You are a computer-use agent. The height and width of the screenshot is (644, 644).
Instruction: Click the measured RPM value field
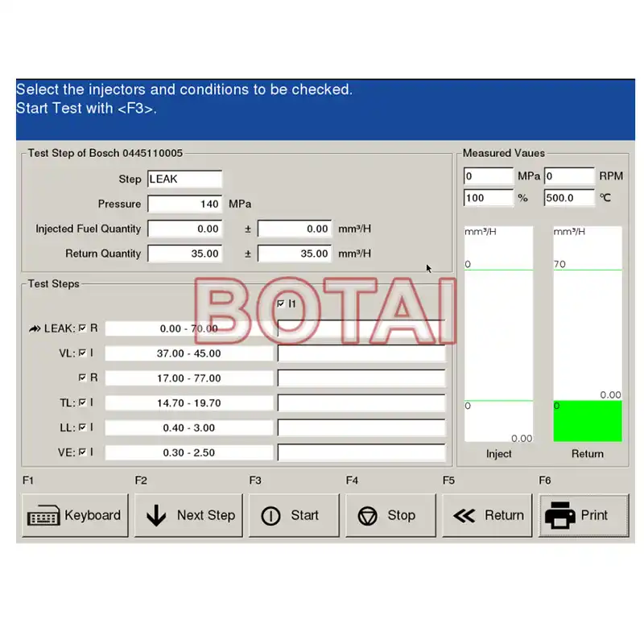pyautogui.click(x=569, y=176)
